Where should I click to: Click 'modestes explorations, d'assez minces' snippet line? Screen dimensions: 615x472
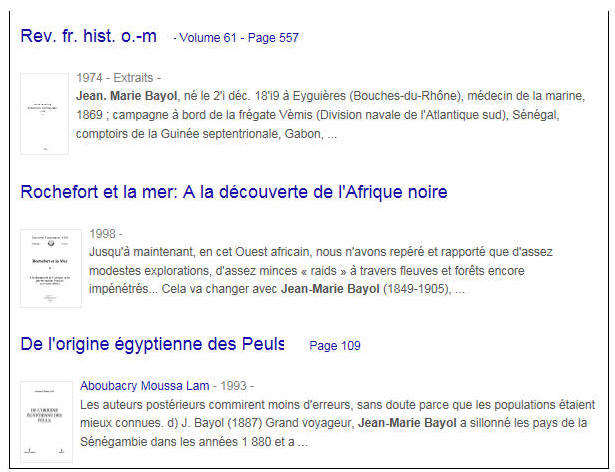(x=307, y=271)
